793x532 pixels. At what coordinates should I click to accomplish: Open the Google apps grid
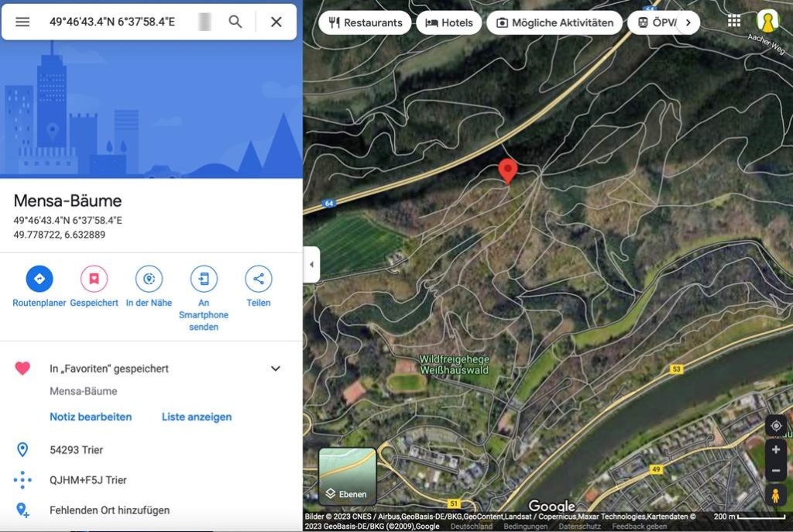(x=734, y=21)
